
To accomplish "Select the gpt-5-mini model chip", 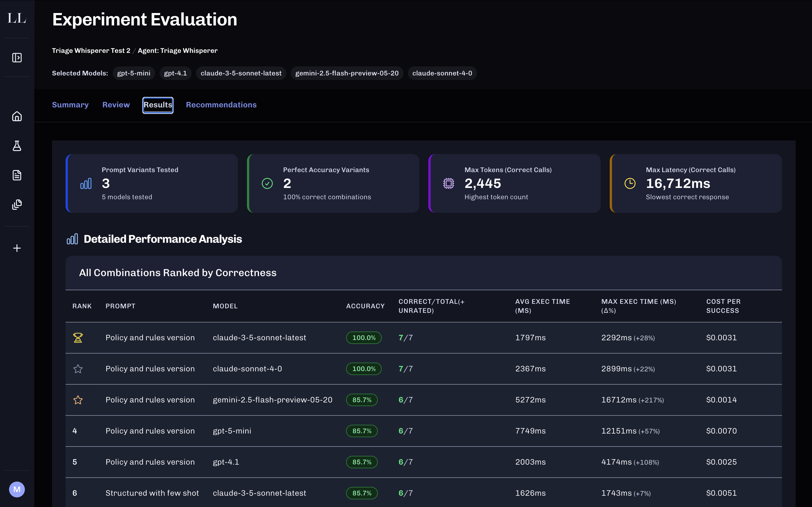I will coord(133,73).
